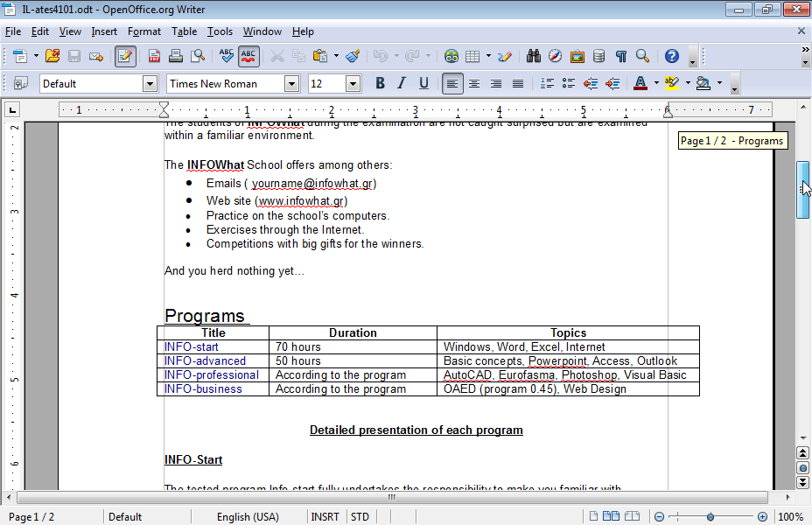Launch Page Preview mode
The image size is (812, 525).
coord(196,56)
